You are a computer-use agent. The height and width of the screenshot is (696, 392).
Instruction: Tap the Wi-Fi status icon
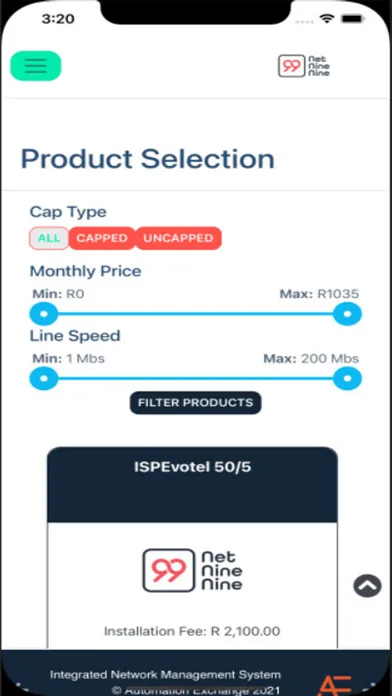point(328,19)
